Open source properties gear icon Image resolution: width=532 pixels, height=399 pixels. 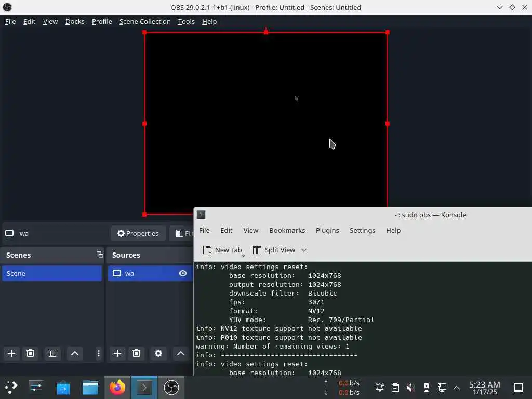158,353
